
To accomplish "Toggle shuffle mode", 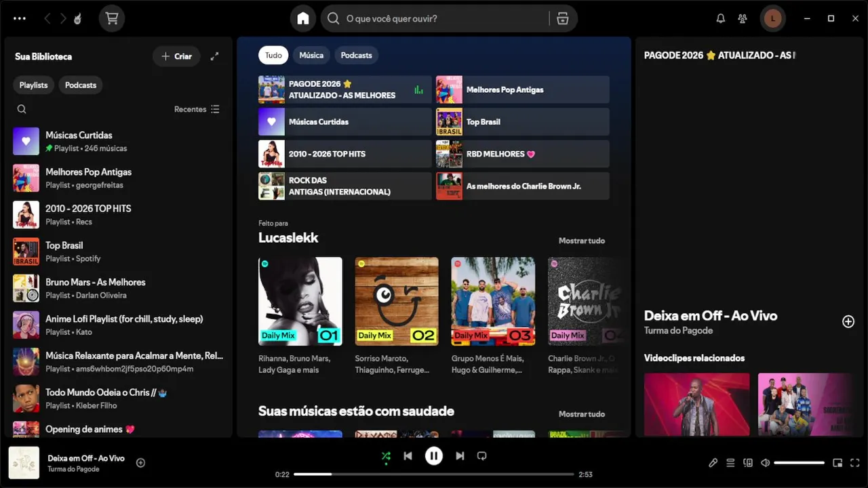I will point(386,456).
